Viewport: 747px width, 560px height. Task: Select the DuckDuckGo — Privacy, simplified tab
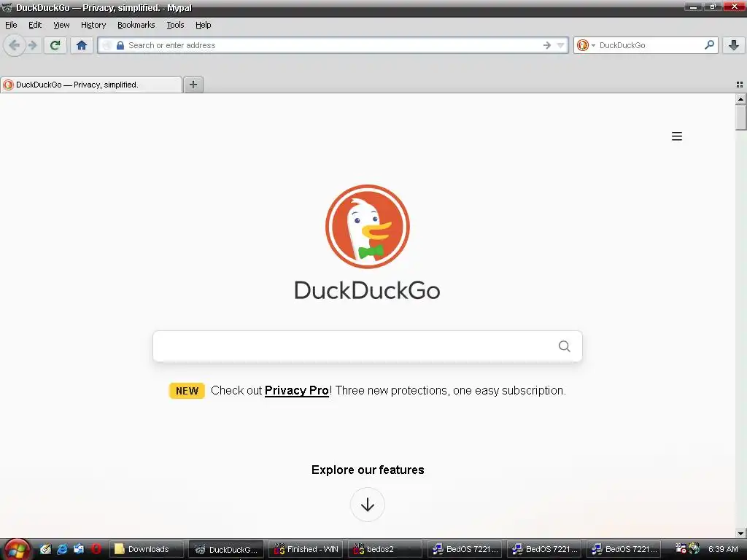click(x=91, y=85)
